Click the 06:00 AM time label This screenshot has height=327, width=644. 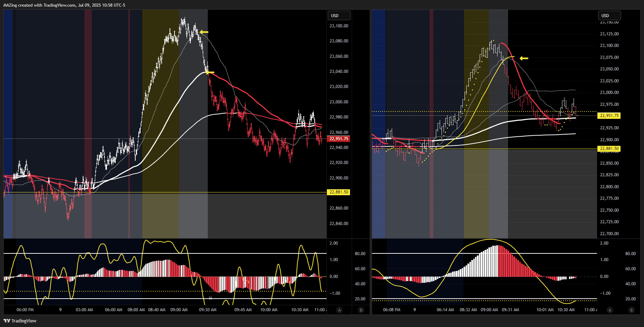114,310
